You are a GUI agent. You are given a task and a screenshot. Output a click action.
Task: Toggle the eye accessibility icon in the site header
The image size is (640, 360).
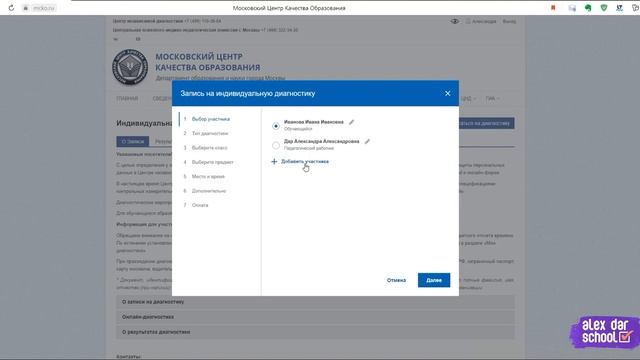(454, 21)
